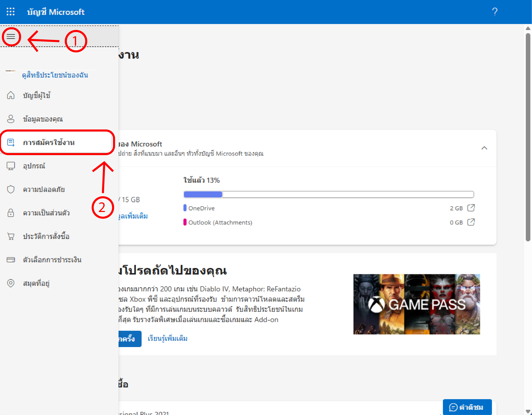Image resolution: width=532 pixels, height=415 pixels.
Task: Open the help question mark icon
Action: (x=495, y=12)
